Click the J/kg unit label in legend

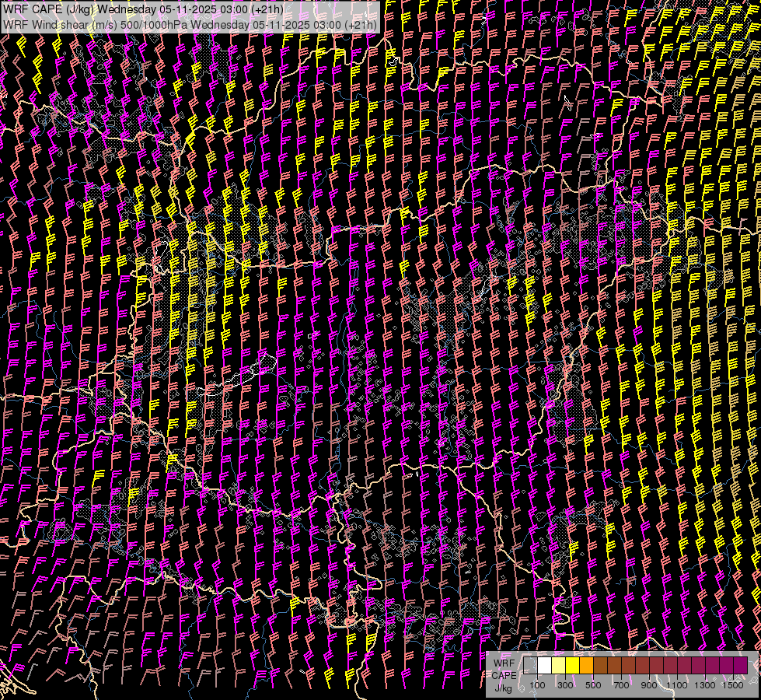coord(503,688)
